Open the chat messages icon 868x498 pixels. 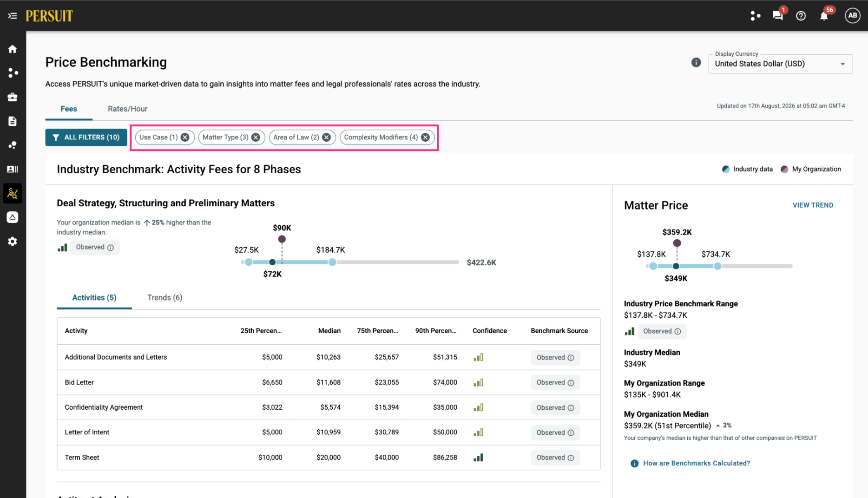777,16
